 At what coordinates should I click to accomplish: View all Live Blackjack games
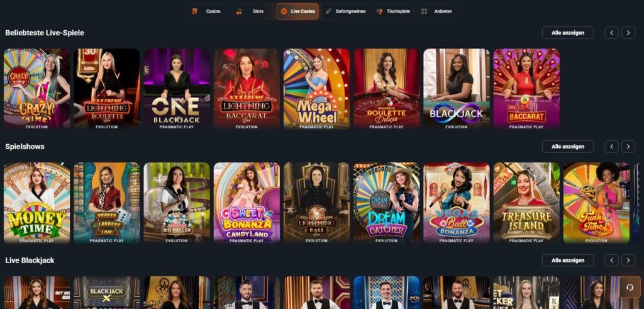pyautogui.click(x=568, y=260)
